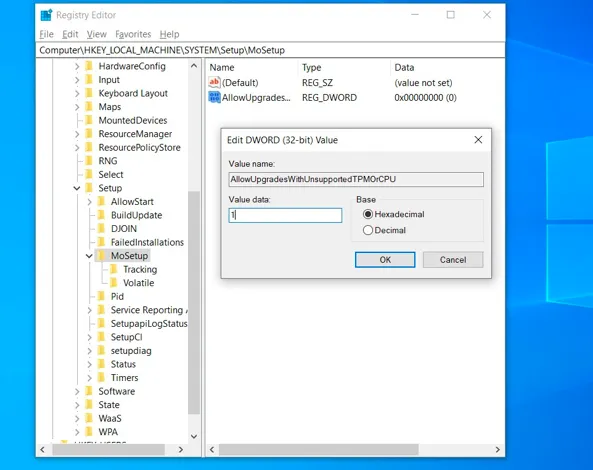Click the RNG folder icon
The image size is (593, 470).
pos(89,161)
